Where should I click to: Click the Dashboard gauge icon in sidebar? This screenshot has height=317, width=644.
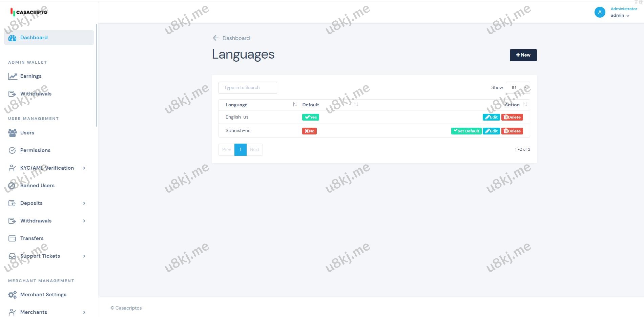tap(12, 38)
